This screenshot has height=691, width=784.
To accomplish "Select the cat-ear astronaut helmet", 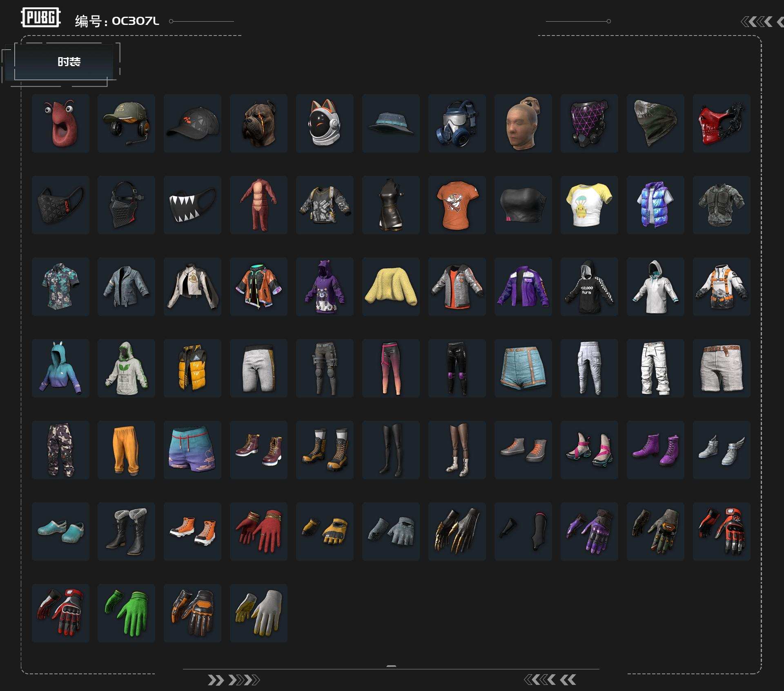I will 325,123.
